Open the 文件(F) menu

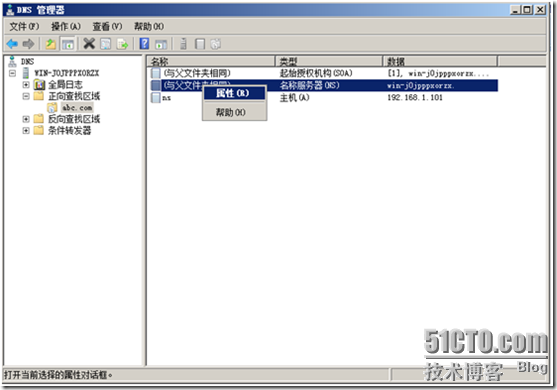(24, 26)
